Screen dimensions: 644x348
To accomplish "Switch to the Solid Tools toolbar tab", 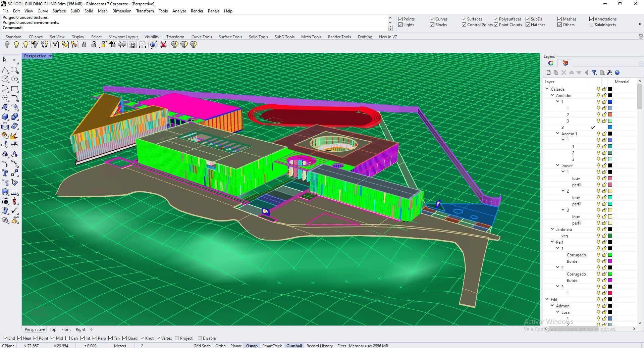I will click(258, 37).
